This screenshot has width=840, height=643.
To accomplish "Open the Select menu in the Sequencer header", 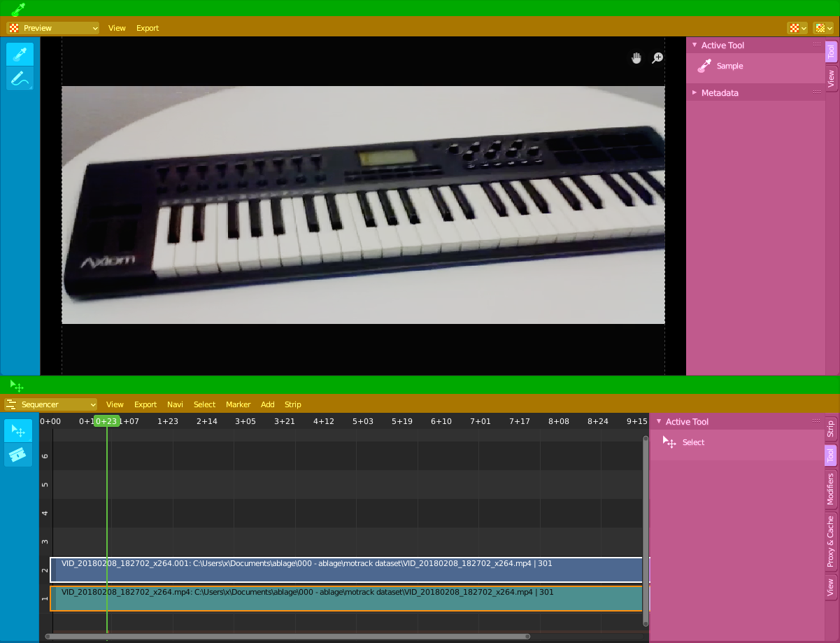I will click(204, 404).
